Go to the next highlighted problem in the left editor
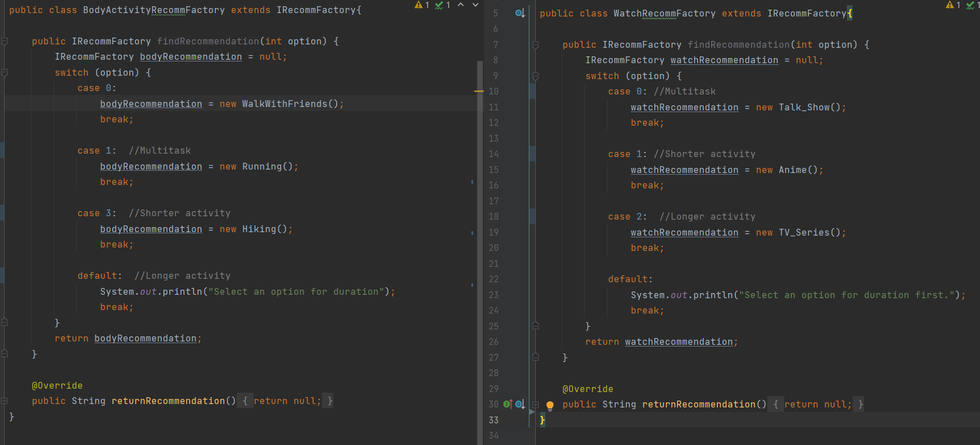The width and height of the screenshot is (980, 445). [x=475, y=5]
